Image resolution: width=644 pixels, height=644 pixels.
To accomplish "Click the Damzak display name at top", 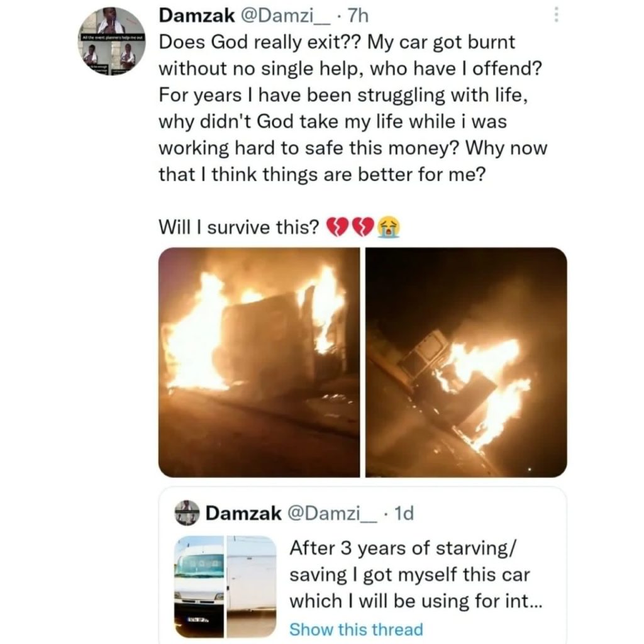I will point(197,16).
